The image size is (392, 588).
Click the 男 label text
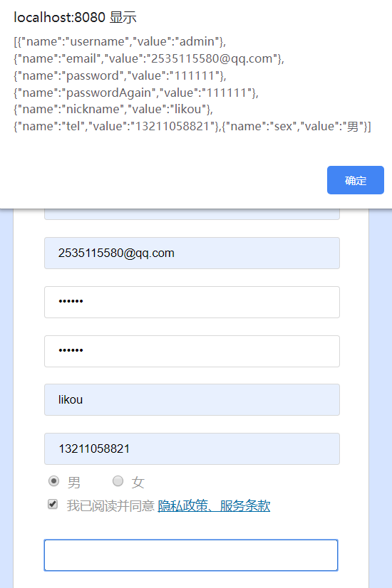74,482
